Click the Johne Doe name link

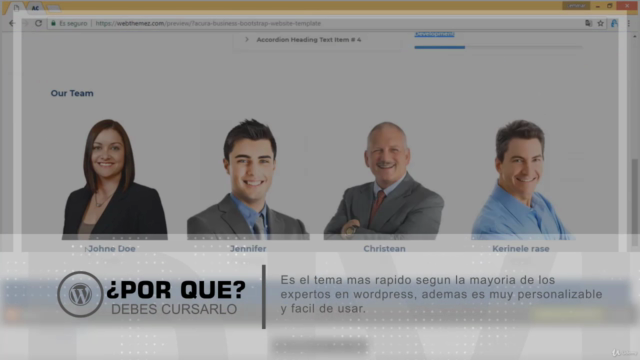click(111, 249)
